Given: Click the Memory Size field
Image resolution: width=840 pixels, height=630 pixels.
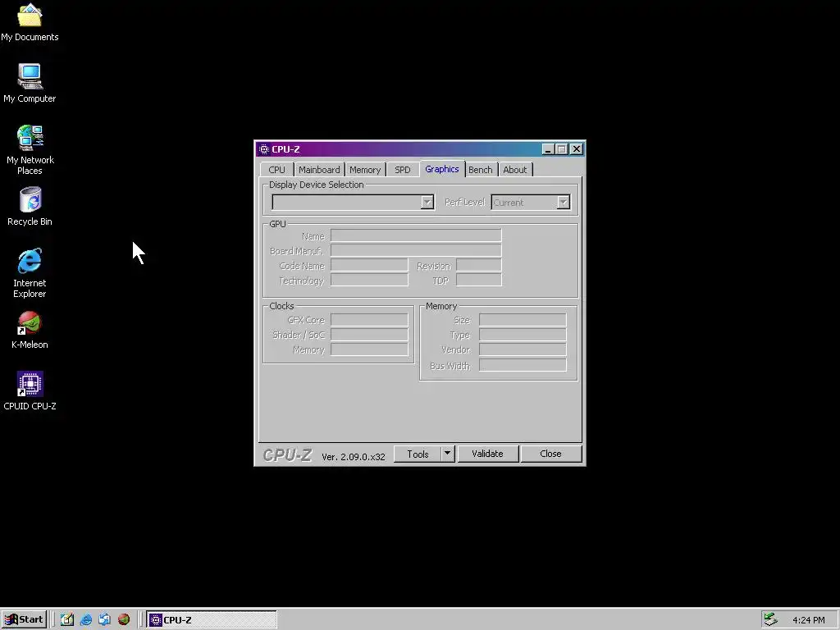Looking at the screenshot, I should [523, 320].
